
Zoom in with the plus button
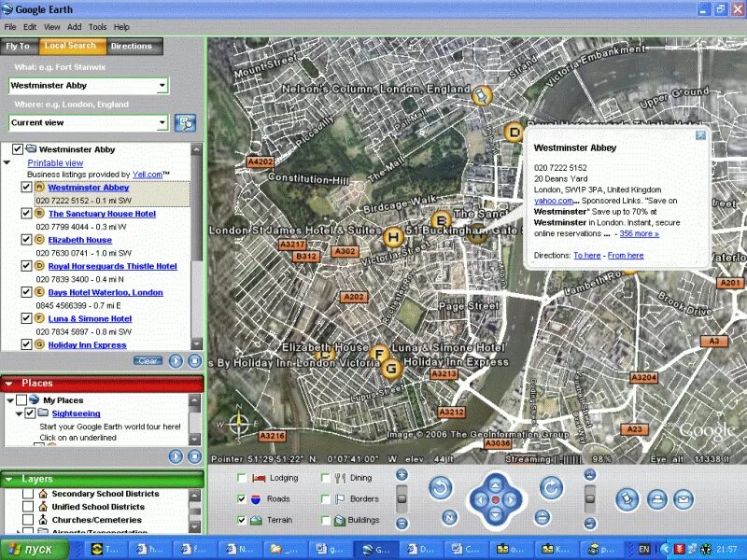402,475
